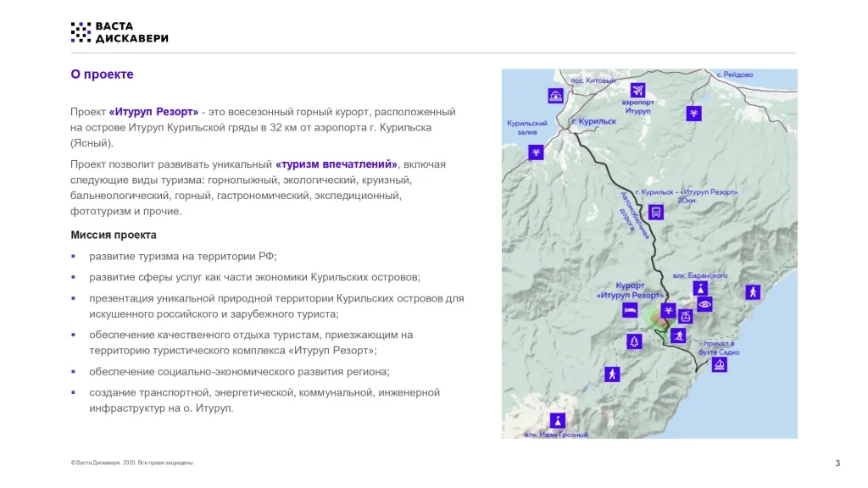Click the ferry port icon near Kitovy

[556, 96]
